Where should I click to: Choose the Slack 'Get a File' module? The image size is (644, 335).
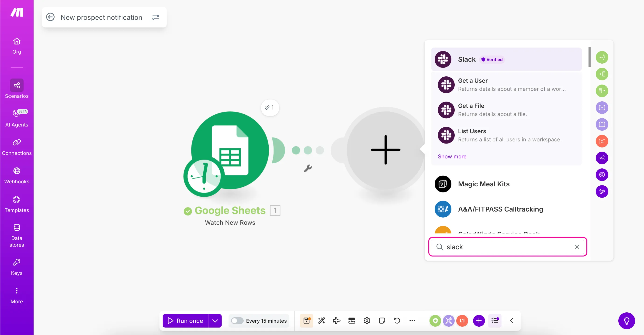tap(506, 110)
